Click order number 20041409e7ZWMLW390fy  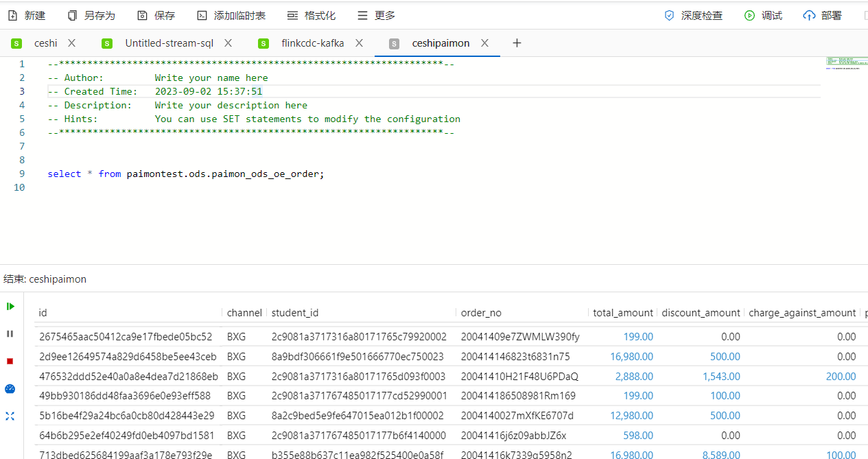(520, 337)
